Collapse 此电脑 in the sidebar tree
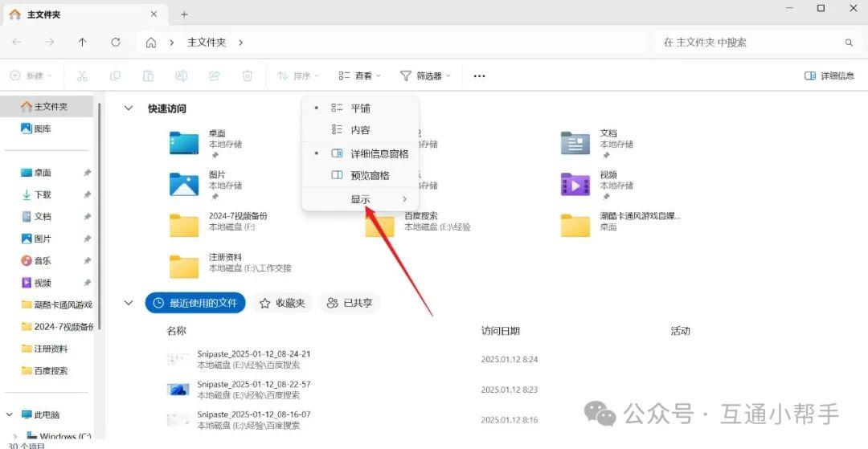The width and height of the screenshot is (868, 449). [10, 414]
